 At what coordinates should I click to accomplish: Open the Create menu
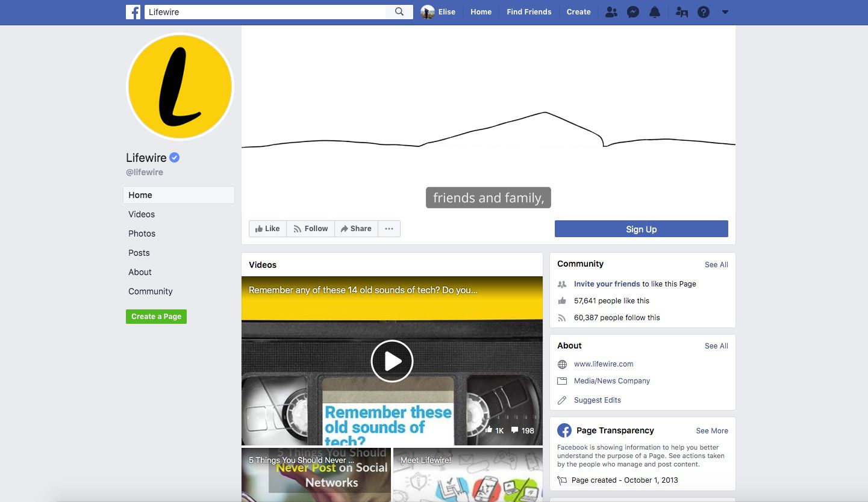(x=578, y=12)
